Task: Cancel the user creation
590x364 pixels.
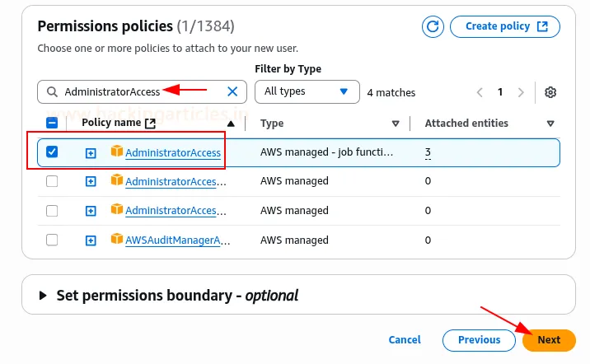Action: tap(405, 340)
